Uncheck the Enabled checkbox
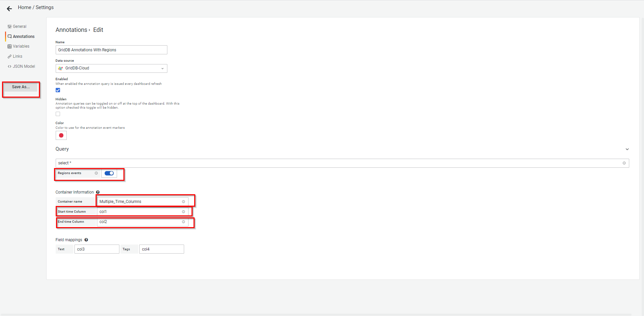Image resolution: width=644 pixels, height=316 pixels. (x=58, y=90)
